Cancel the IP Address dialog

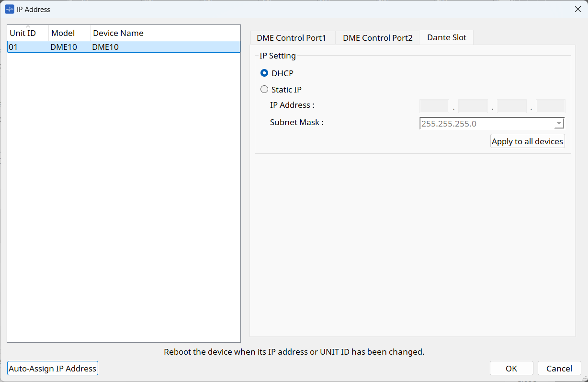point(559,368)
